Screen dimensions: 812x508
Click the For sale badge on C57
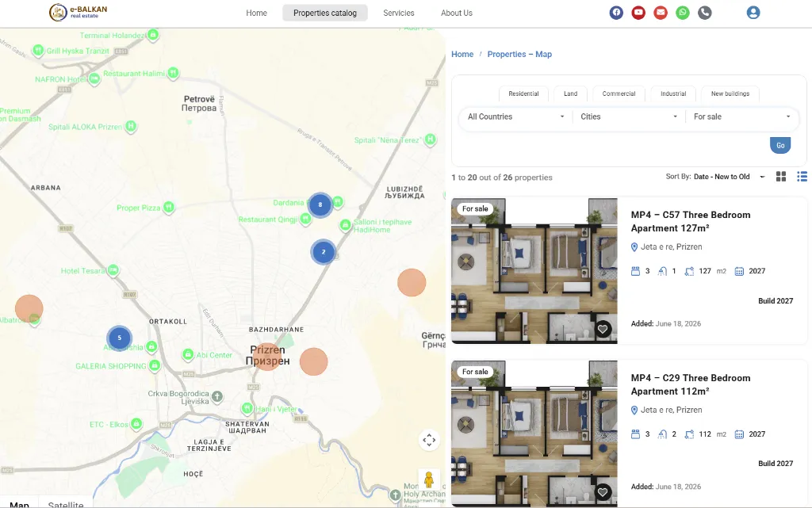[475, 209]
